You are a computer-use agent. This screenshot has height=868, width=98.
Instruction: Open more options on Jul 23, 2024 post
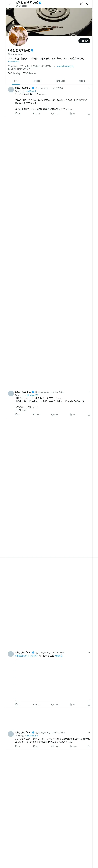coord(89,392)
